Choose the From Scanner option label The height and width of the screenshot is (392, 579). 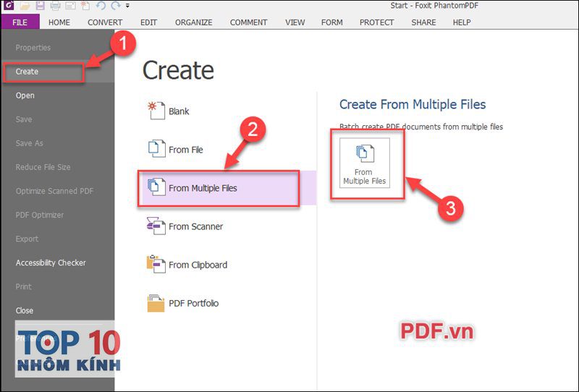click(195, 226)
